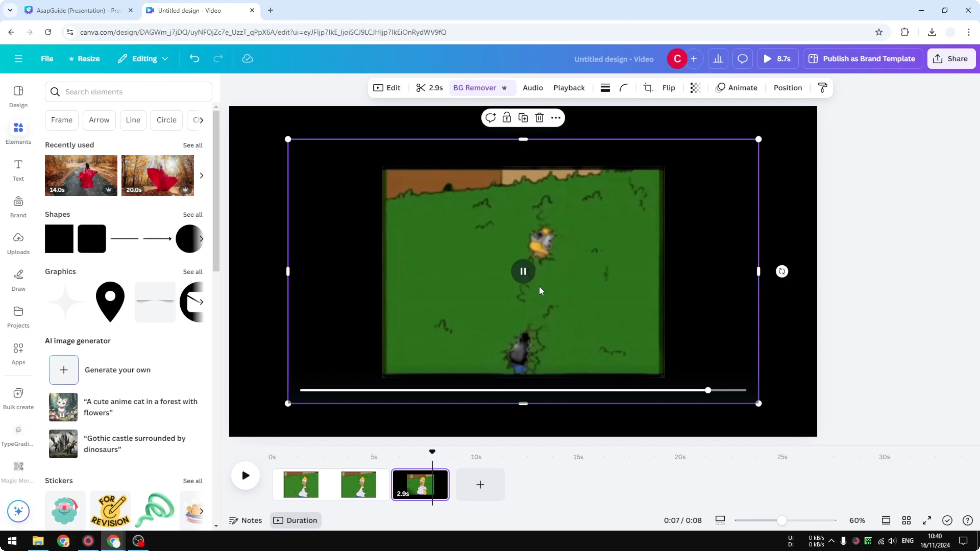Click See all next to Shapes
The height and width of the screenshot is (551, 980).
tap(193, 215)
